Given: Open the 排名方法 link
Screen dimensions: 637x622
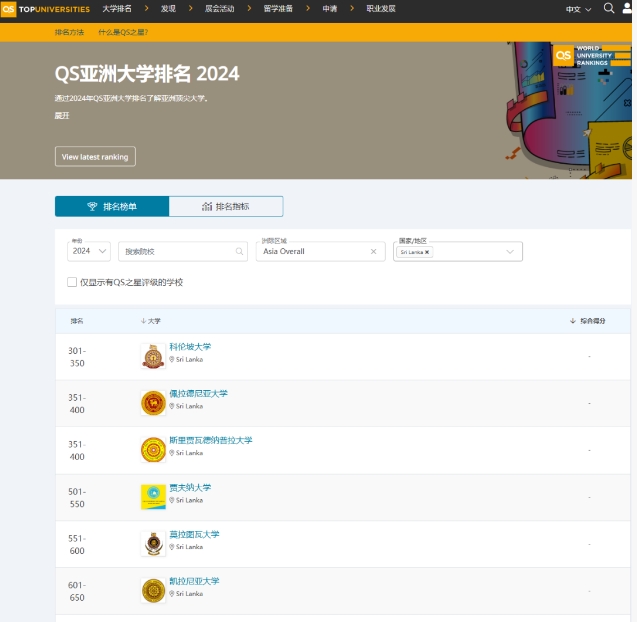Looking at the screenshot, I should [69, 32].
